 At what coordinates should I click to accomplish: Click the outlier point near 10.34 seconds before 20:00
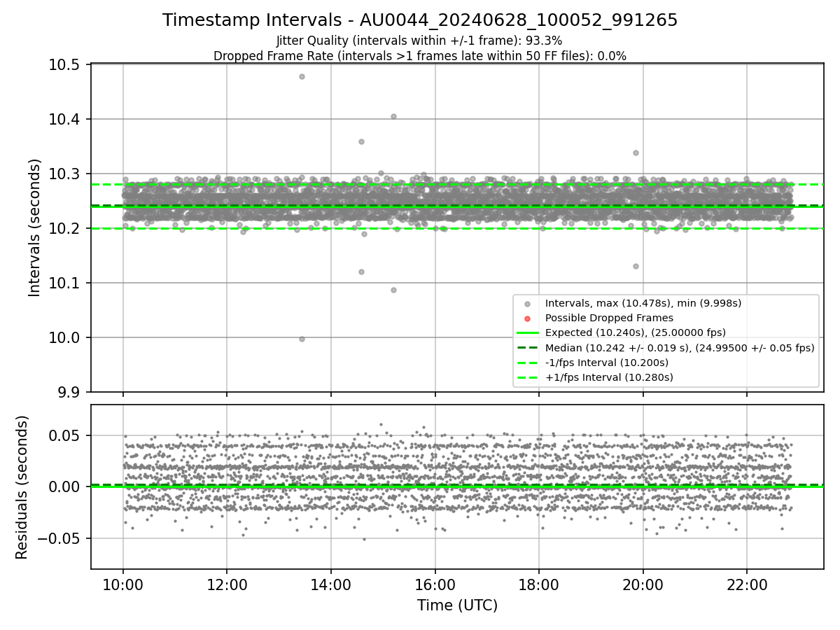636,153
